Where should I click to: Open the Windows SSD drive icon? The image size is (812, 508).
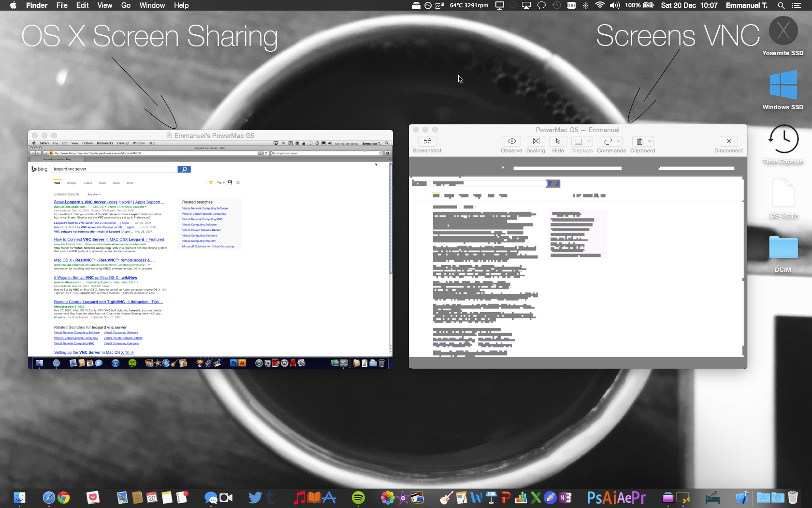(x=783, y=85)
